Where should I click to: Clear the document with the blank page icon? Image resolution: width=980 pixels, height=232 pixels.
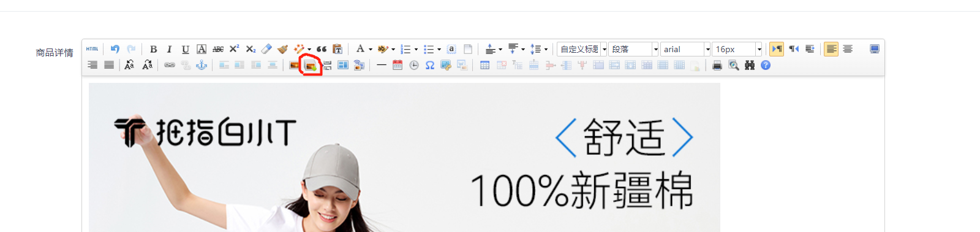click(468, 49)
